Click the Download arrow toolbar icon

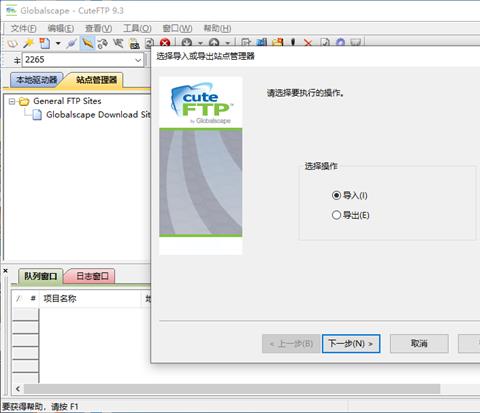(x=187, y=42)
